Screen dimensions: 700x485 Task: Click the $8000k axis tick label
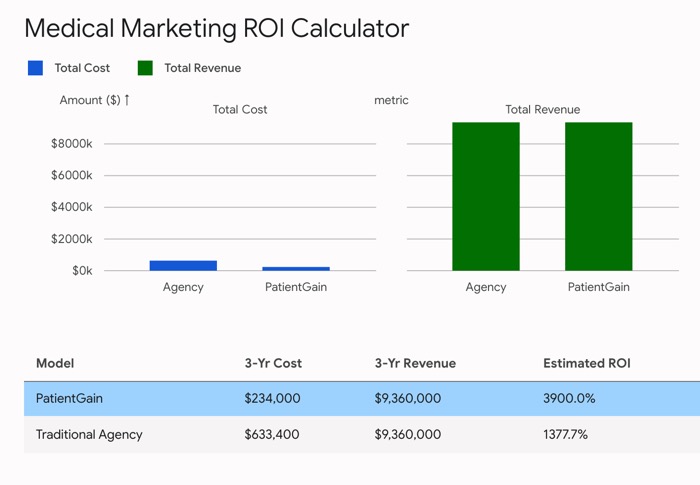tap(71, 144)
